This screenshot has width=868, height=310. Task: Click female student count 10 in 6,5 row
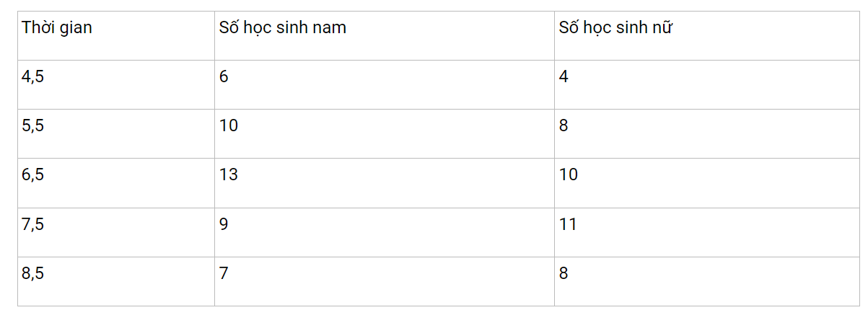click(569, 174)
